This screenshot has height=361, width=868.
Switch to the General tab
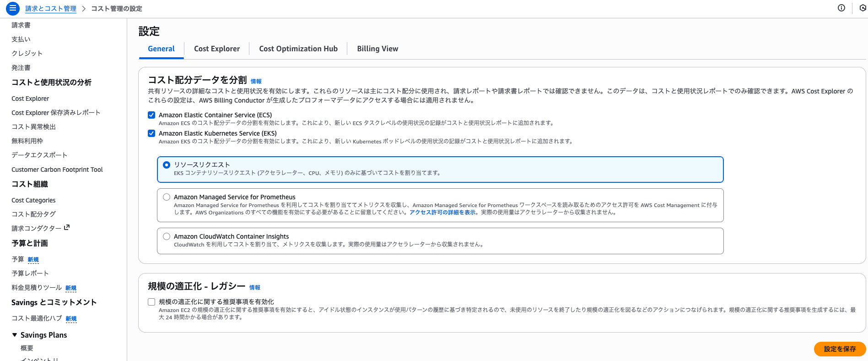coord(161,49)
